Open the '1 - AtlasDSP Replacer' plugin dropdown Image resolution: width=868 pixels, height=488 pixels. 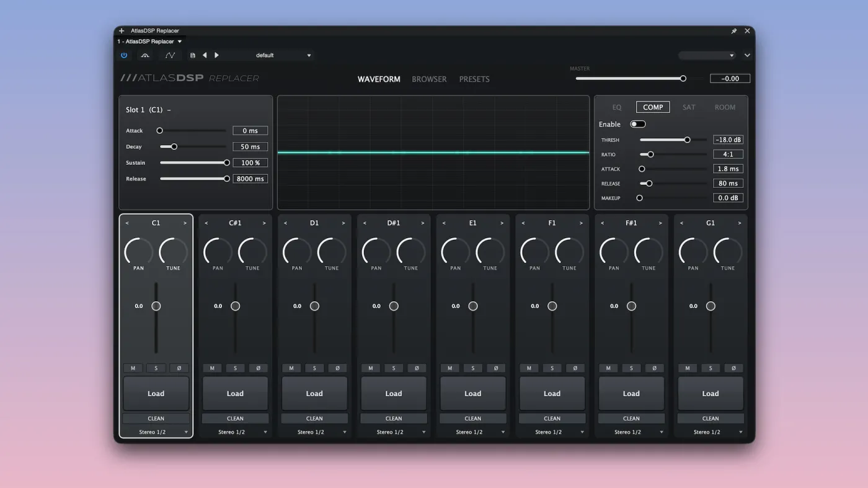click(150, 42)
